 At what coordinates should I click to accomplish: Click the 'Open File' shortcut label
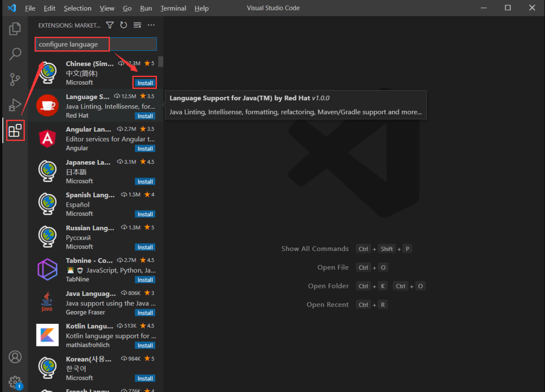coord(333,267)
